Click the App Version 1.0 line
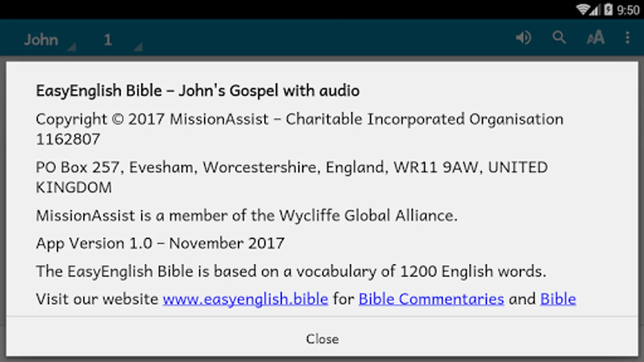 [160, 244]
